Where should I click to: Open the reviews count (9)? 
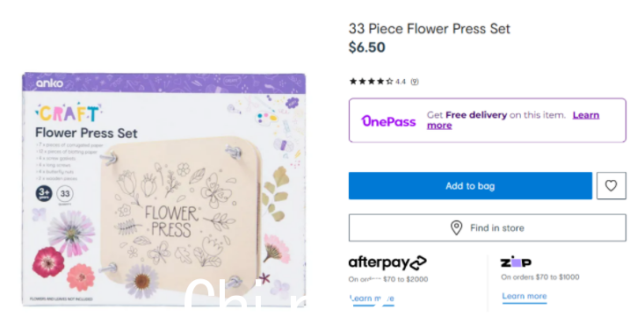pos(415,82)
